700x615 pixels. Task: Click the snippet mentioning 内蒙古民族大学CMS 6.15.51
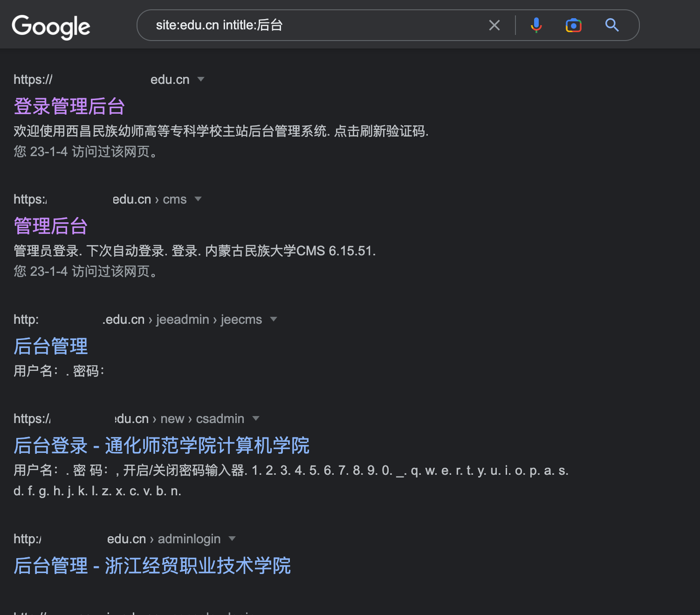(x=195, y=251)
